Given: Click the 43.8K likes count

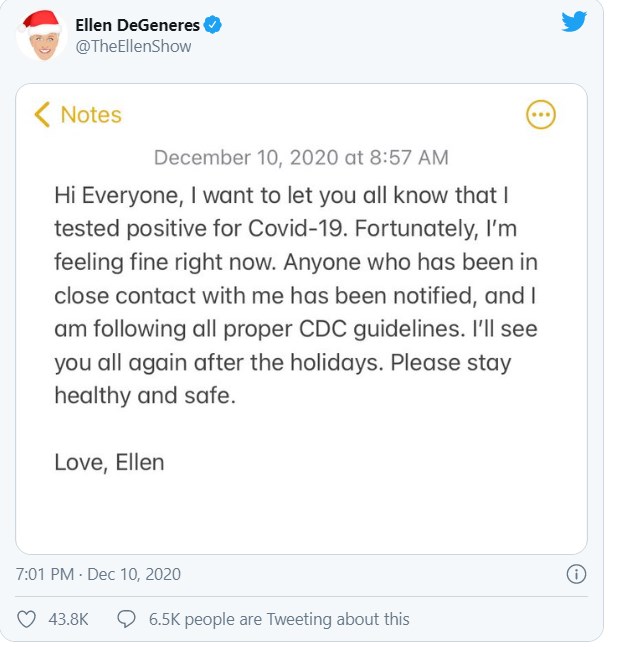Looking at the screenshot, I should 69,619.
